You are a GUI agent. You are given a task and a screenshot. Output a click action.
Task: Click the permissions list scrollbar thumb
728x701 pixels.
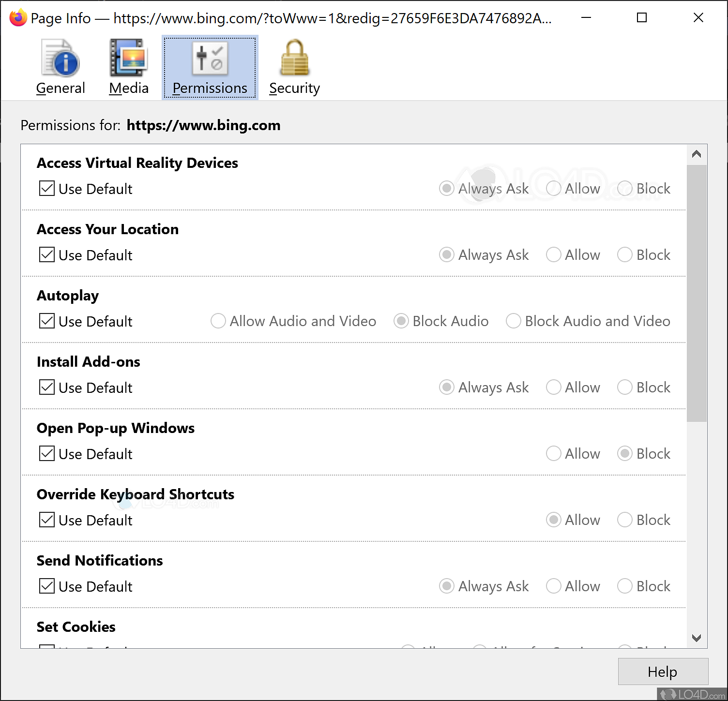[697, 293]
